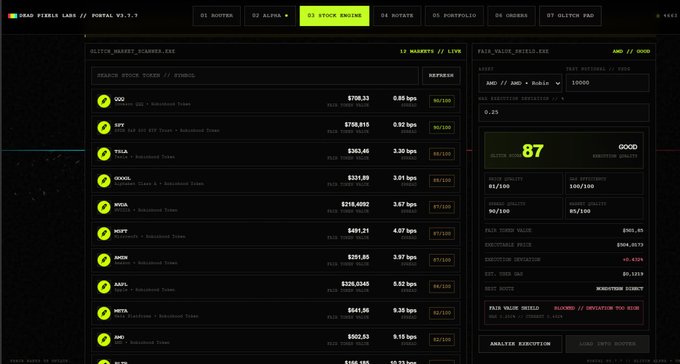Select the MSFT symbol text
The image size is (680, 364).
[121, 231]
